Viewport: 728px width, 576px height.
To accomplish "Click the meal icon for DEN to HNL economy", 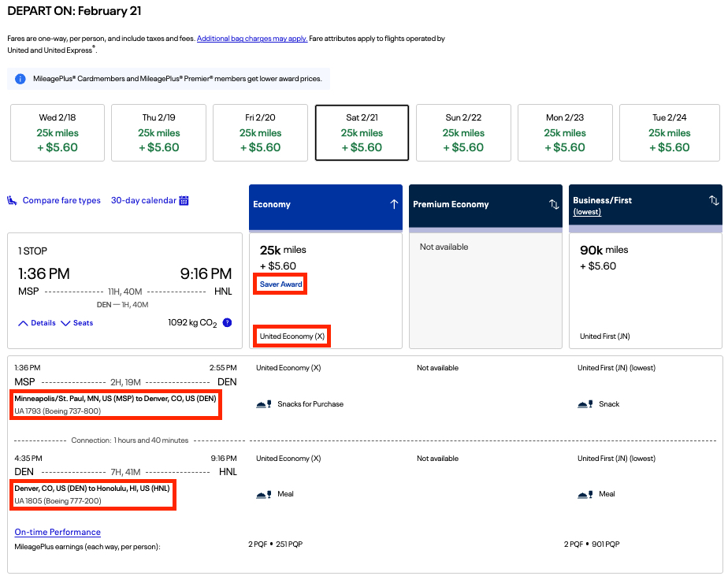I will tap(264, 494).
